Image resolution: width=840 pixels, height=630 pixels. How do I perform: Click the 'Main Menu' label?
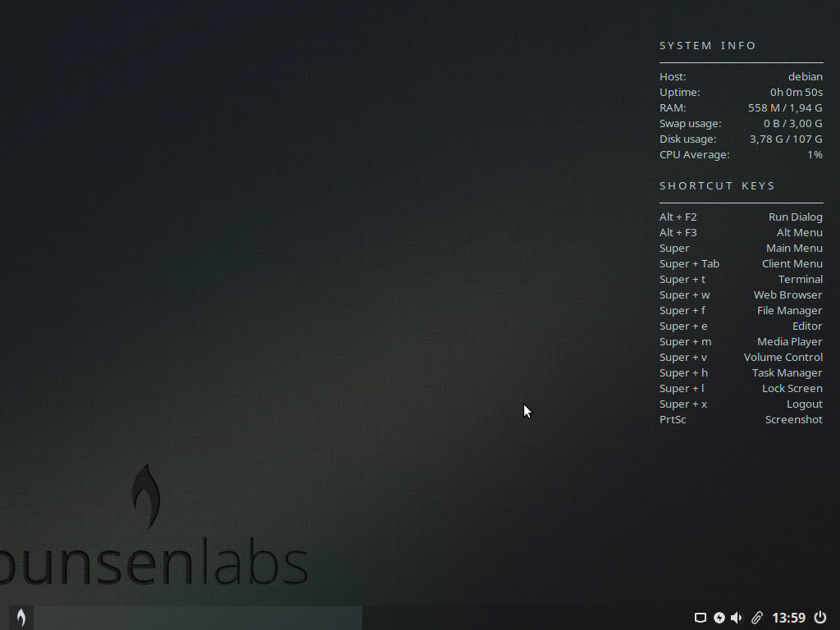pos(794,248)
